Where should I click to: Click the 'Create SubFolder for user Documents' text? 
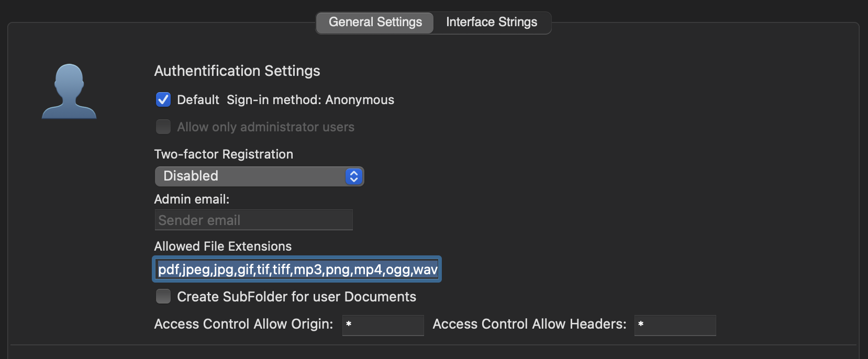click(296, 297)
